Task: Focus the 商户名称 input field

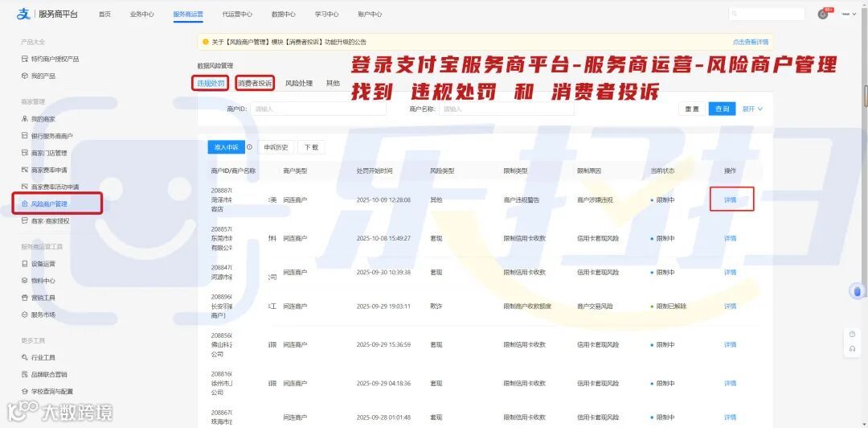Action: pos(506,109)
